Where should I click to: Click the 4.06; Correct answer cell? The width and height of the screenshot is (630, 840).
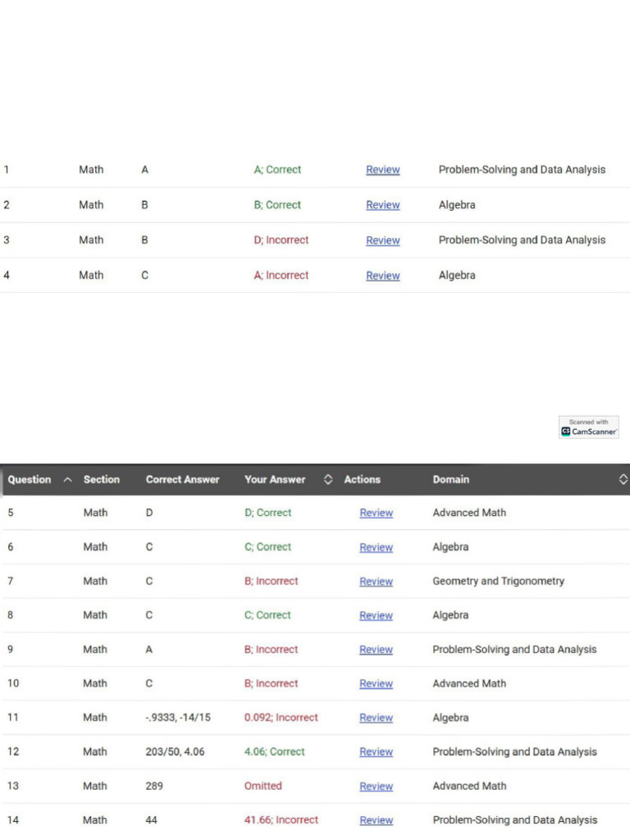pos(274,751)
